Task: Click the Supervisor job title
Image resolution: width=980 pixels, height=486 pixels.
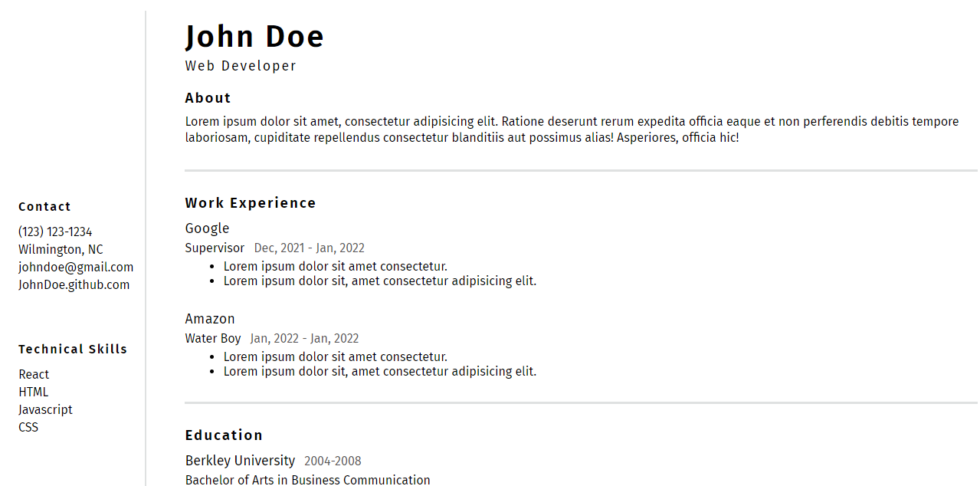Action: pyautogui.click(x=215, y=248)
